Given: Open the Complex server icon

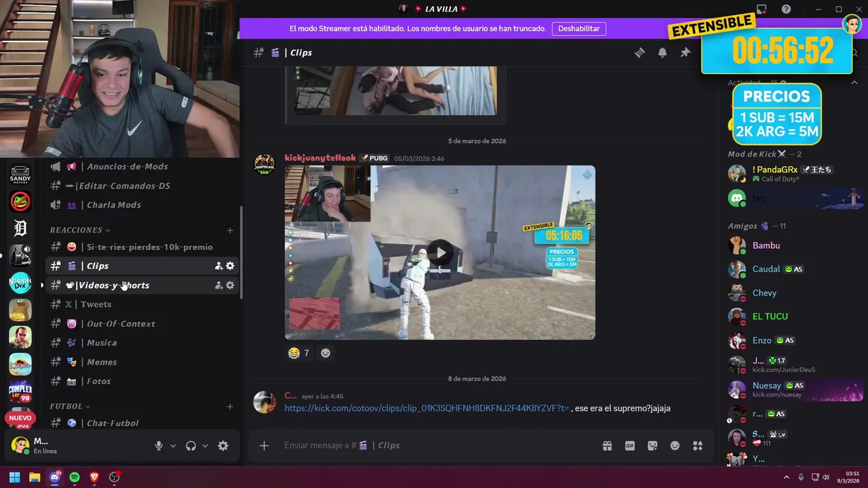Looking at the screenshot, I should pyautogui.click(x=20, y=391).
